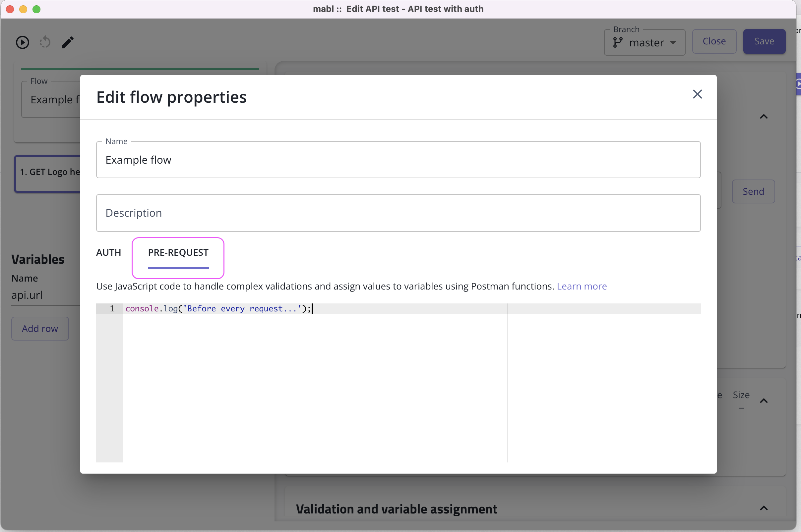
Task: Click the pencil edit icon
Action: tap(68, 42)
